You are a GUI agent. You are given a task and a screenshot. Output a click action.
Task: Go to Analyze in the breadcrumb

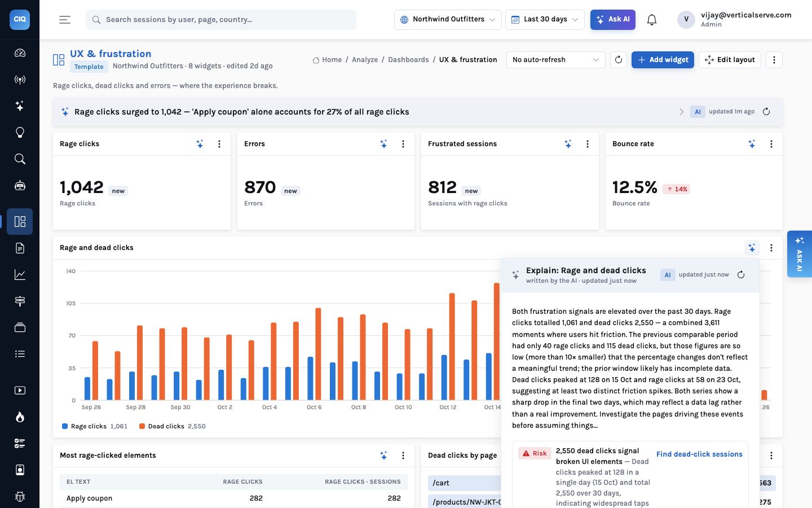coord(365,60)
